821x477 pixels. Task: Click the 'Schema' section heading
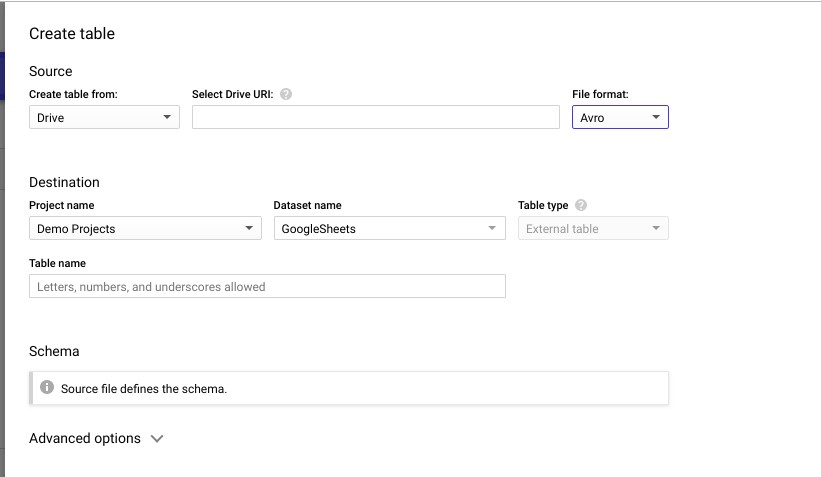54,352
